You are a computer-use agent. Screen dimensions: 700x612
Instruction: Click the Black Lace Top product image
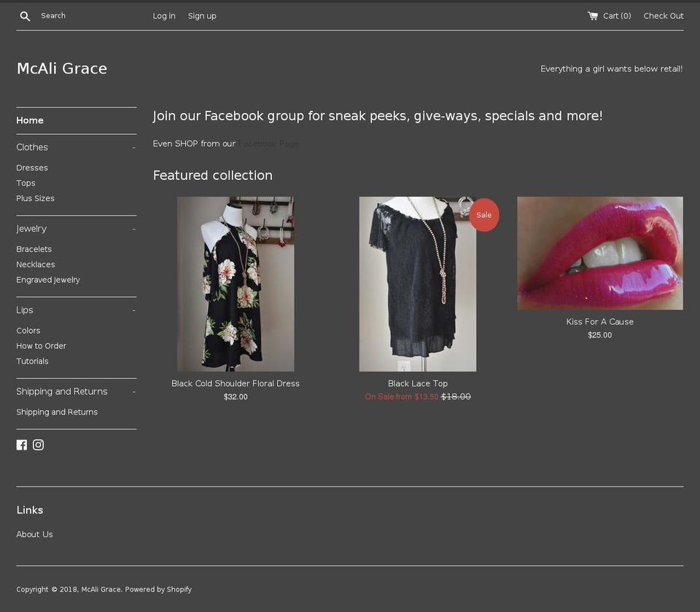click(x=417, y=284)
